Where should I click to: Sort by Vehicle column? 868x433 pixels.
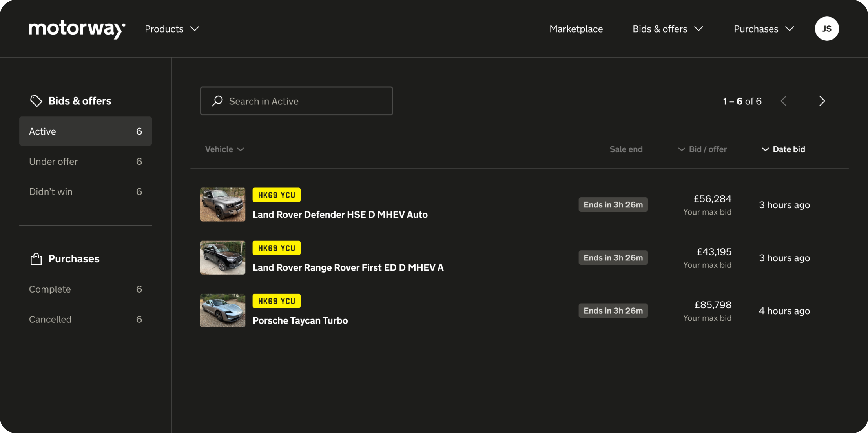(x=224, y=149)
